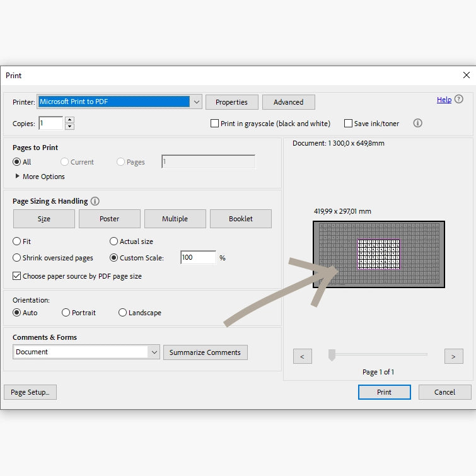This screenshot has width=476, height=476.
Task: Decrease copies with the down stepper arrow
Action: (69, 127)
